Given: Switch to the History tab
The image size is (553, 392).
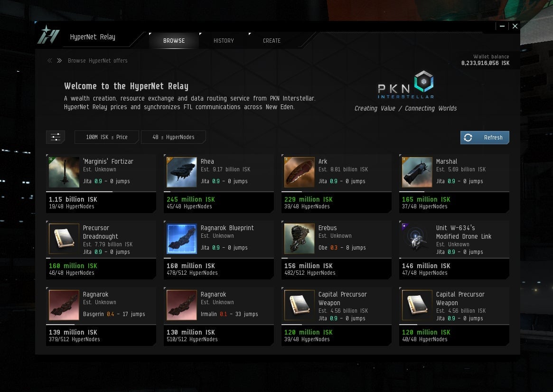Looking at the screenshot, I should 224,41.
